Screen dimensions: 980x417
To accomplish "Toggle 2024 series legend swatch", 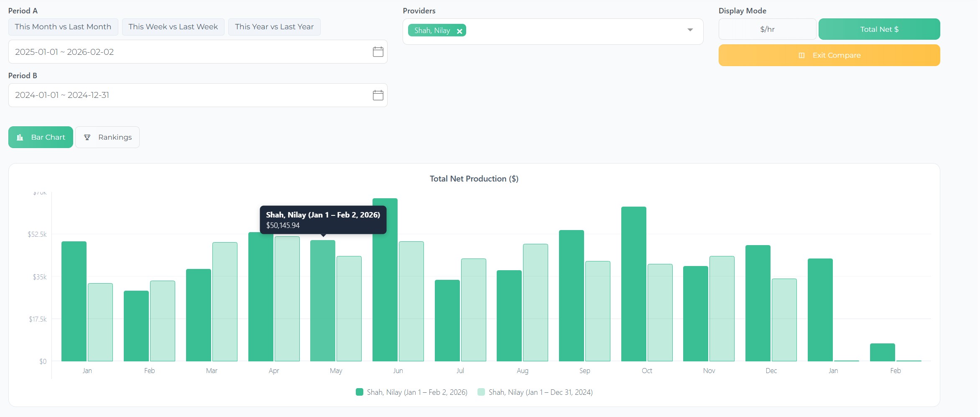I will click(481, 392).
